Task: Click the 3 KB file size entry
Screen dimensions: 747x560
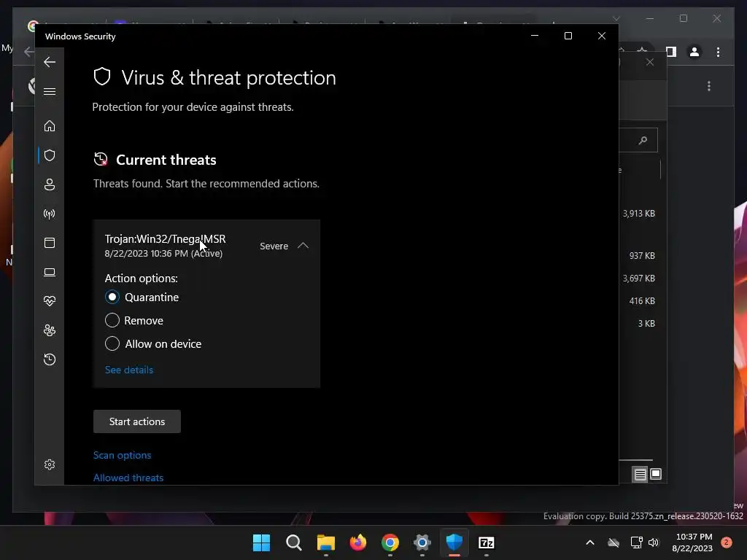Action: pyautogui.click(x=646, y=323)
